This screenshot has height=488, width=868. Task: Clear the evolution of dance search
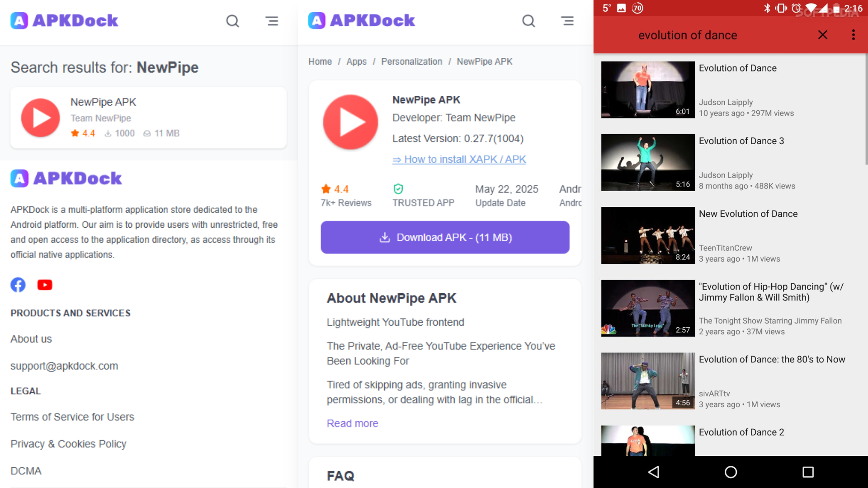click(823, 35)
